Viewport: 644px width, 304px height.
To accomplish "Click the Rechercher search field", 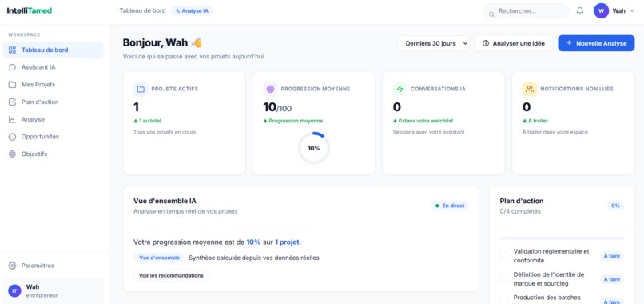I will [526, 11].
